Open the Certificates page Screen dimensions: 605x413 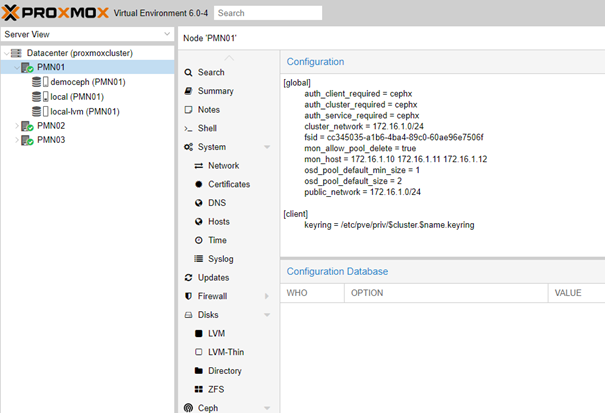229,184
